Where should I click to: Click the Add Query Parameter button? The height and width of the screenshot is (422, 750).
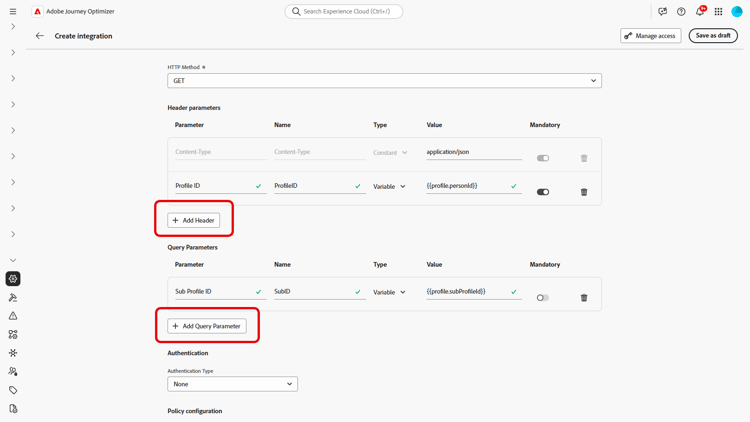(x=207, y=326)
